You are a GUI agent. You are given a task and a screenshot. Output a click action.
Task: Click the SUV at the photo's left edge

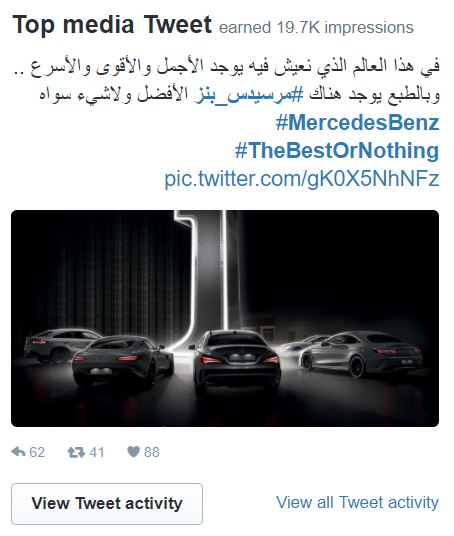[x=58, y=344]
